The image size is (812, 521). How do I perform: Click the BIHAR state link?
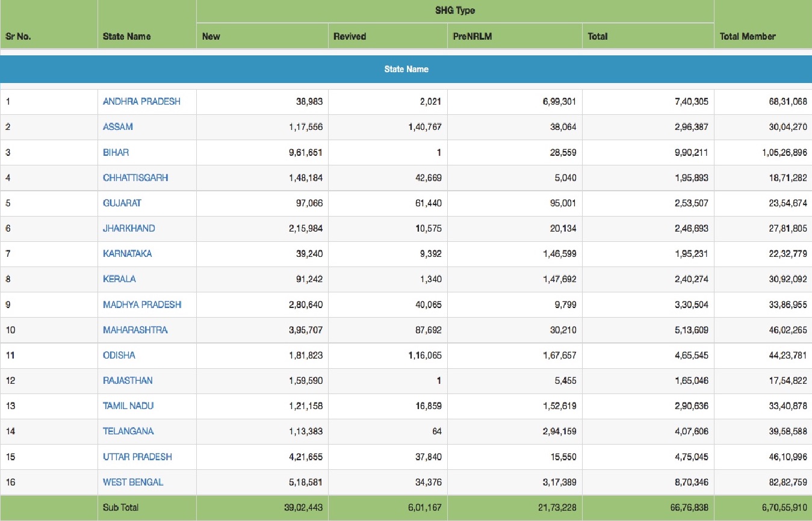pos(116,153)
